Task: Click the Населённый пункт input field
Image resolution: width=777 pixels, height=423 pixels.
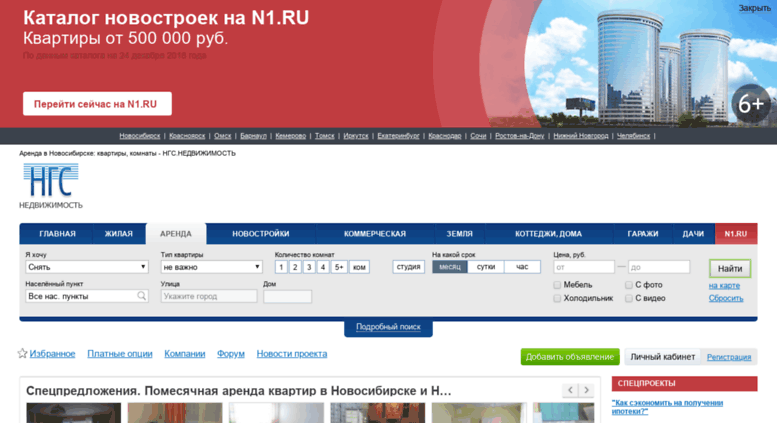Action: tap(87, 296)
